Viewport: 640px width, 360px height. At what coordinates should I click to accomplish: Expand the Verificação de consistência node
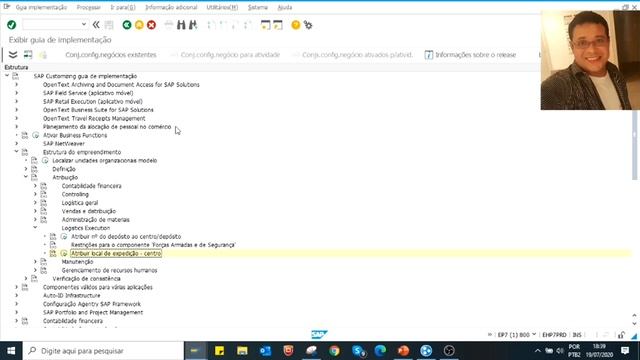click(26, 279)
